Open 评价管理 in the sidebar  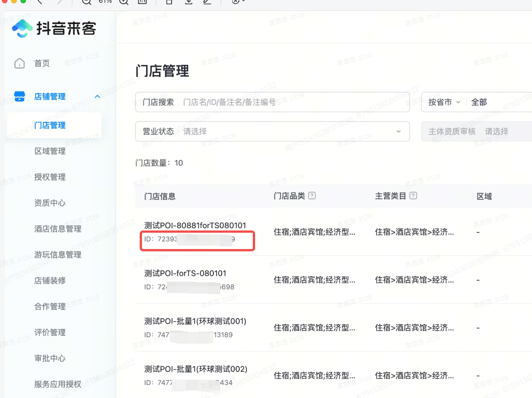pyautogui.click(x=50, y=333)
